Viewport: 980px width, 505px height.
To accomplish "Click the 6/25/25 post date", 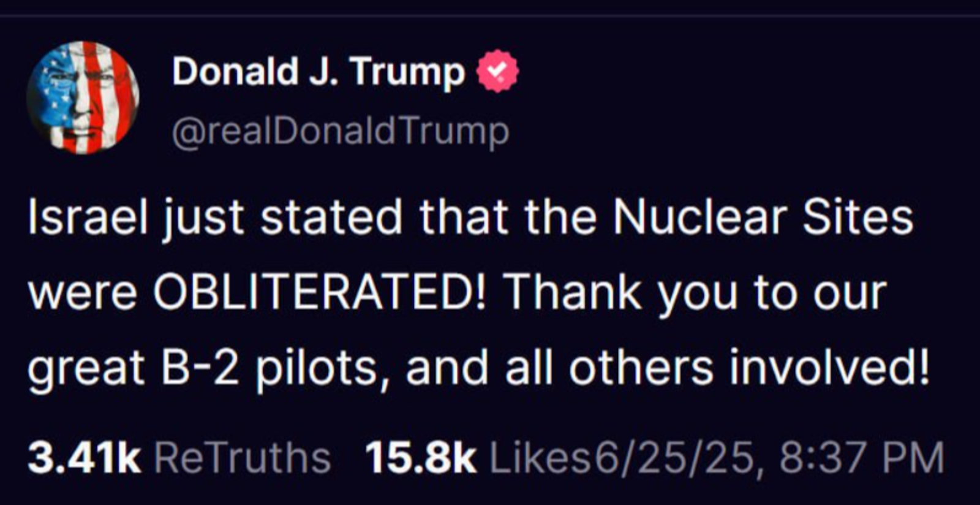I will pyautogui.click(x=674, y=458).
